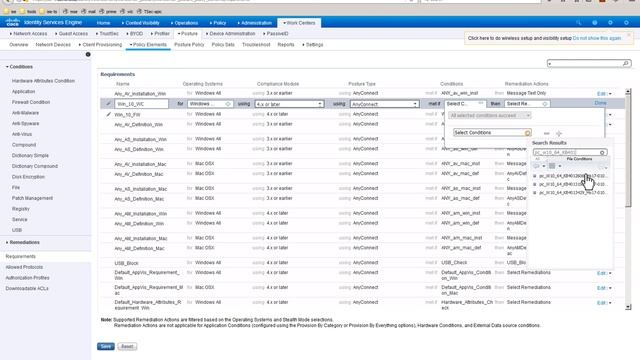Expand the Select Conditions combo box

492,133
